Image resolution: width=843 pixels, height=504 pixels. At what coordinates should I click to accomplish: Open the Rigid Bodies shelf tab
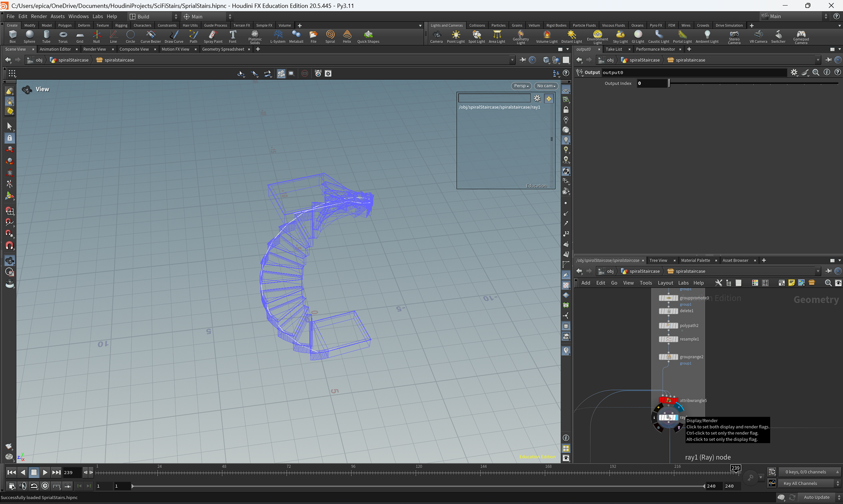coord(556,25)
